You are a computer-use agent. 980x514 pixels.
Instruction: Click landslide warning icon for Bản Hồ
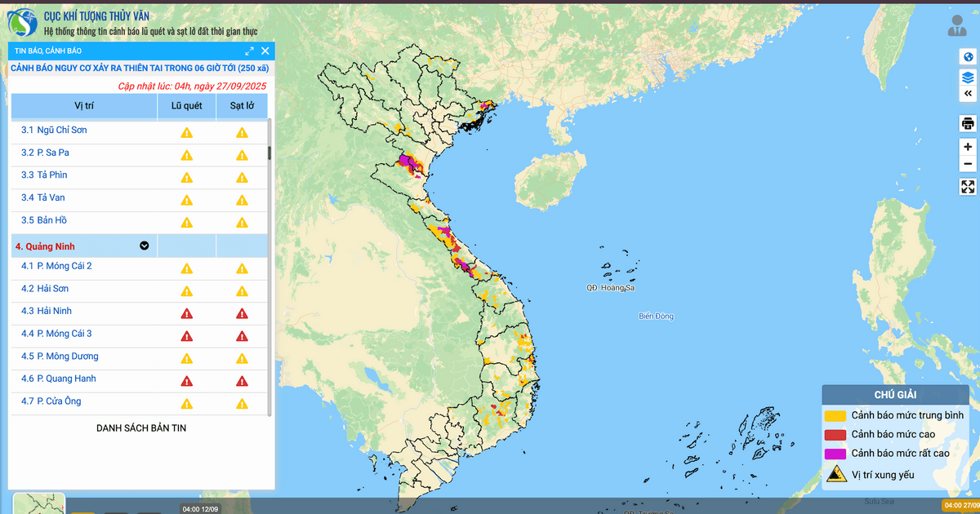[x=242, y=223]
